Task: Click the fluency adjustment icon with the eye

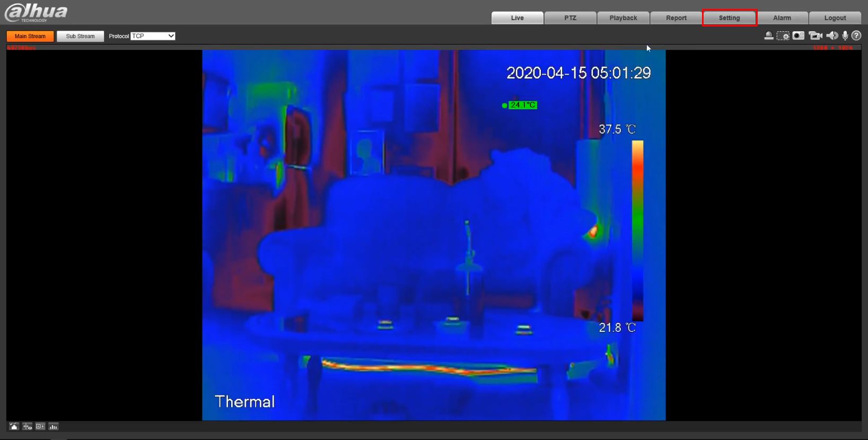Action: 27,426
